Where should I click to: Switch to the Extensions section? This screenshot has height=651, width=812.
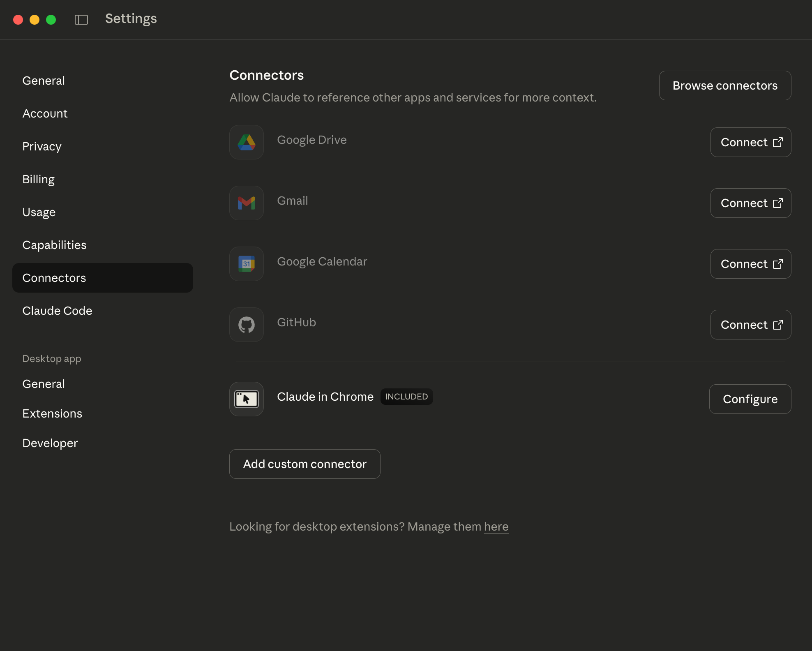[x=52, y=413]
